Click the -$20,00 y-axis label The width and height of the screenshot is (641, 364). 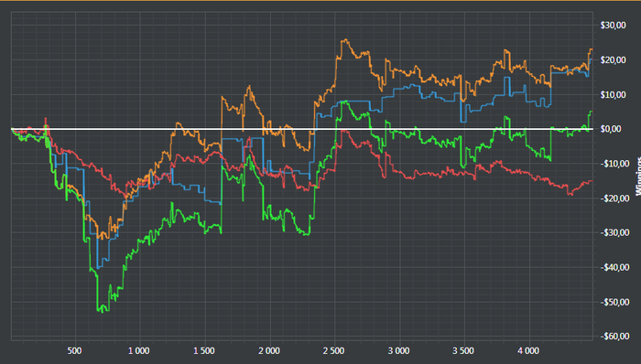(614, 198)
